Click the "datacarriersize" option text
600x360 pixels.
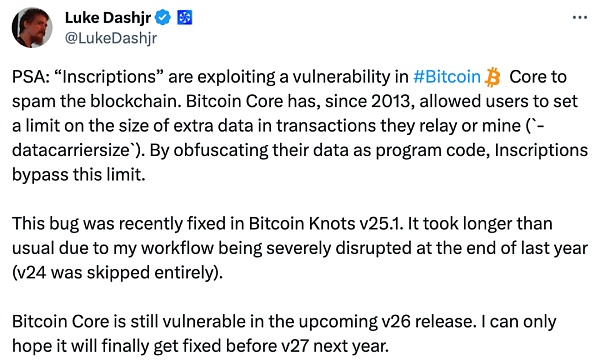[71, 150]
